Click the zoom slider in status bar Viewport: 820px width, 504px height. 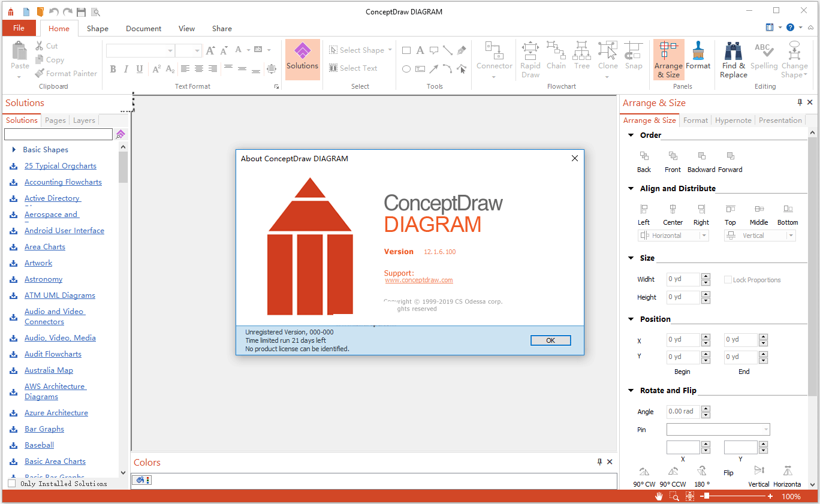[x=707, y=496]
